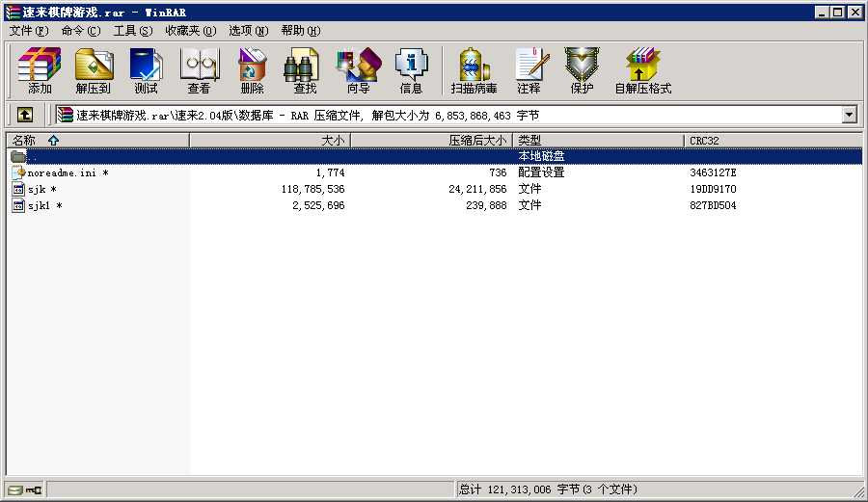Click packed size 239,888
Image resolution: width=868 pixels, height=502 pixels.
point(486,205)
